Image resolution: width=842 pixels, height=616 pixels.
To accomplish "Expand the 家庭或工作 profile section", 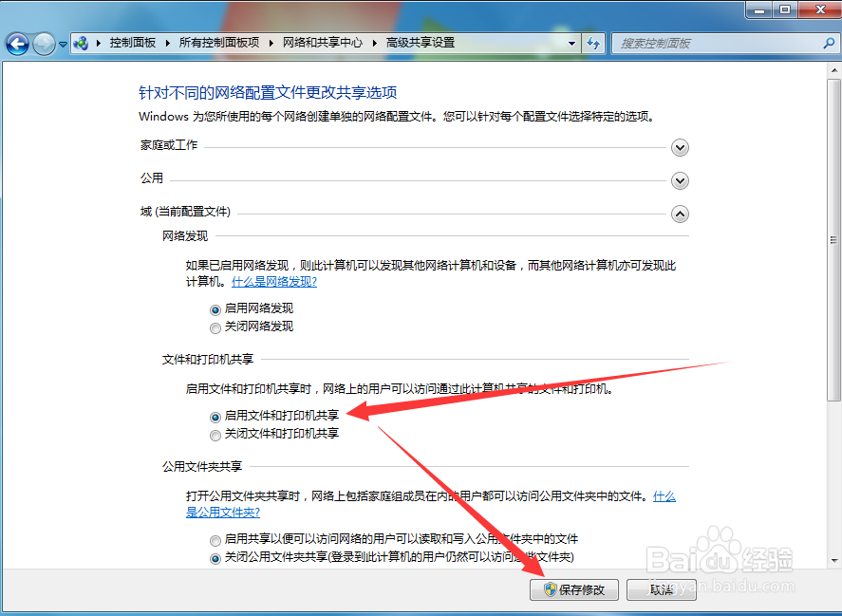I will click(x=680, y=147).
